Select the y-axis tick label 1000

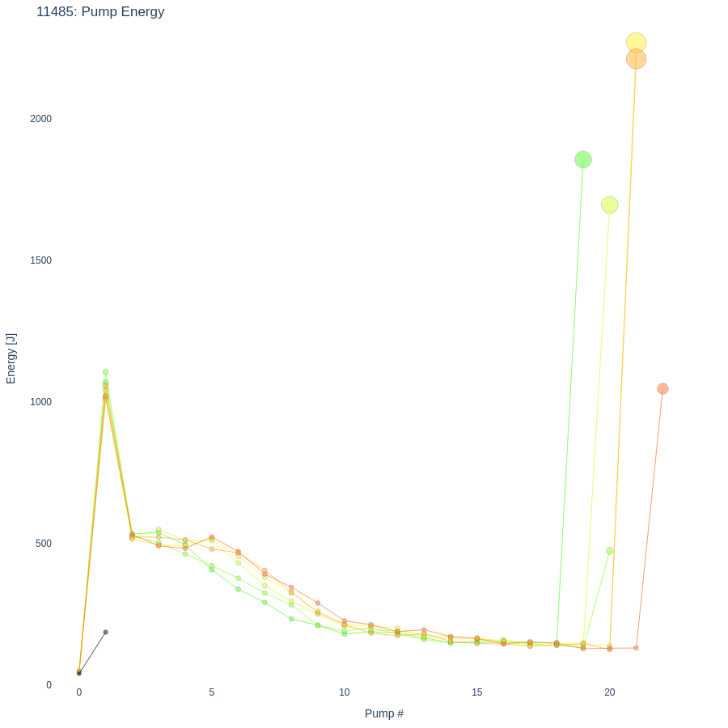(x=40, y=402)
